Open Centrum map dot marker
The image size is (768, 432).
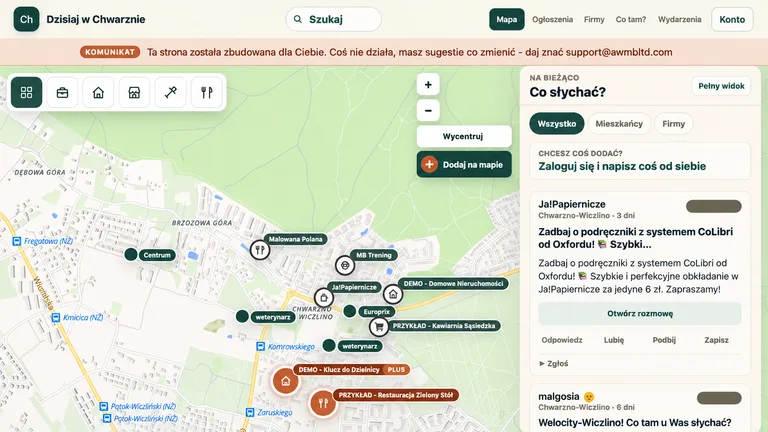point(131,254)
